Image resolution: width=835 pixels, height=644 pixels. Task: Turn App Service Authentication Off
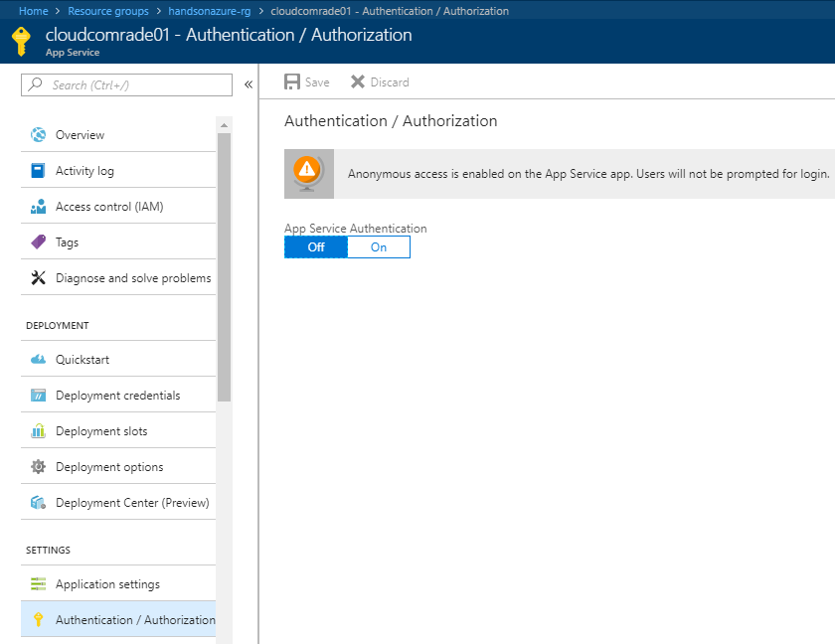pos(316,246)
